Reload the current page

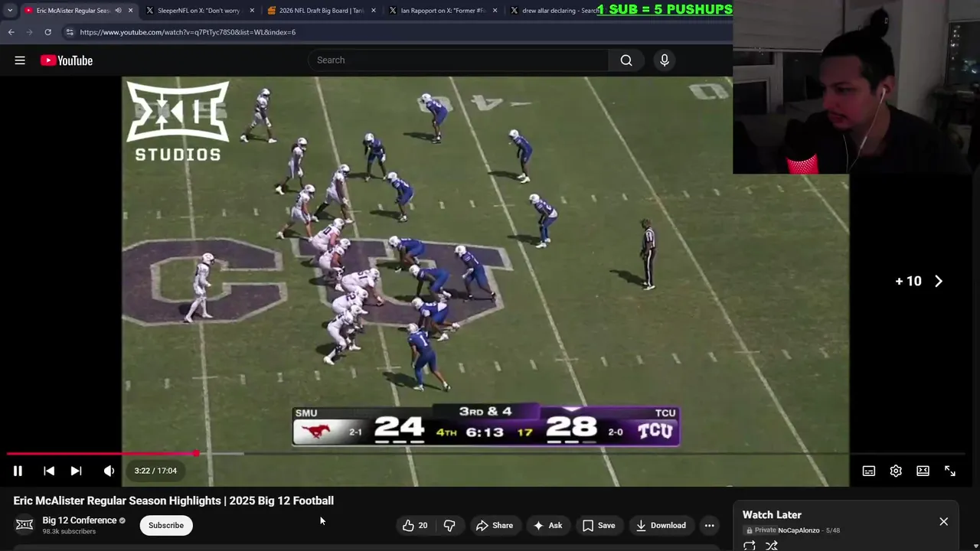(47, 32)
